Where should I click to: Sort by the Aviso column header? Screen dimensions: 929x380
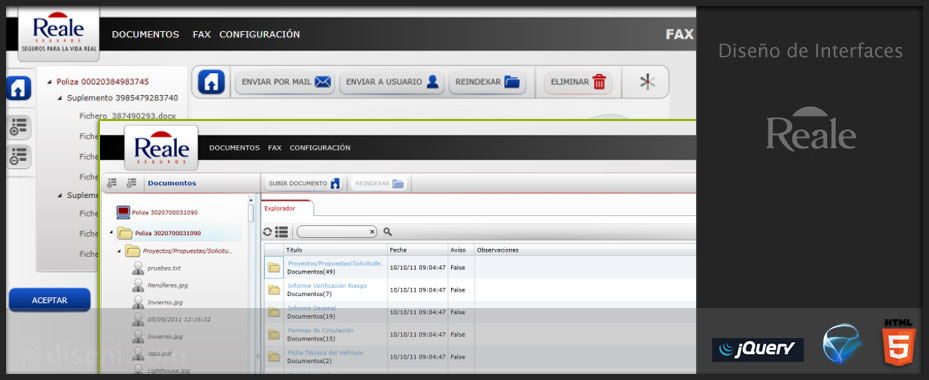460,250
